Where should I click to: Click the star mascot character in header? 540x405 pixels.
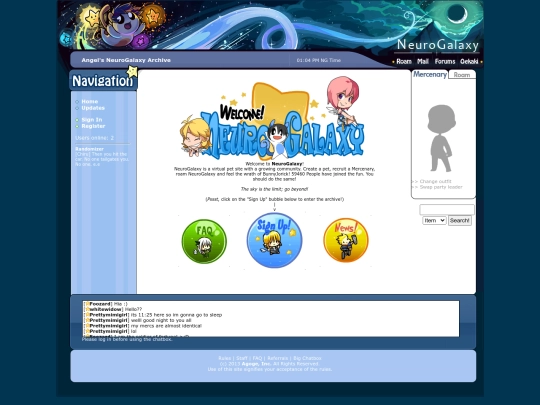point(123,24)
